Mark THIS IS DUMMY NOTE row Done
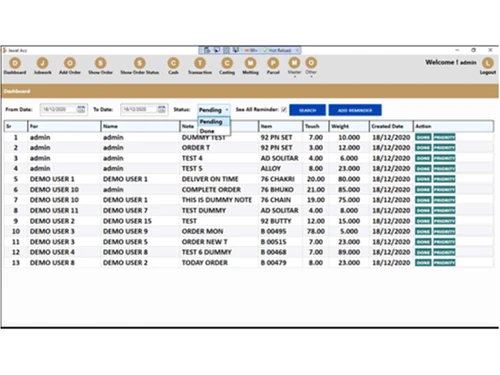This screenshot has height=375, width=500. point(423,200)
